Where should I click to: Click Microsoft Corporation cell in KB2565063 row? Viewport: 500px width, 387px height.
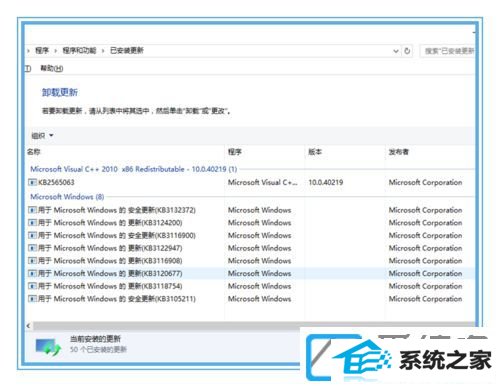coord(425,182)
